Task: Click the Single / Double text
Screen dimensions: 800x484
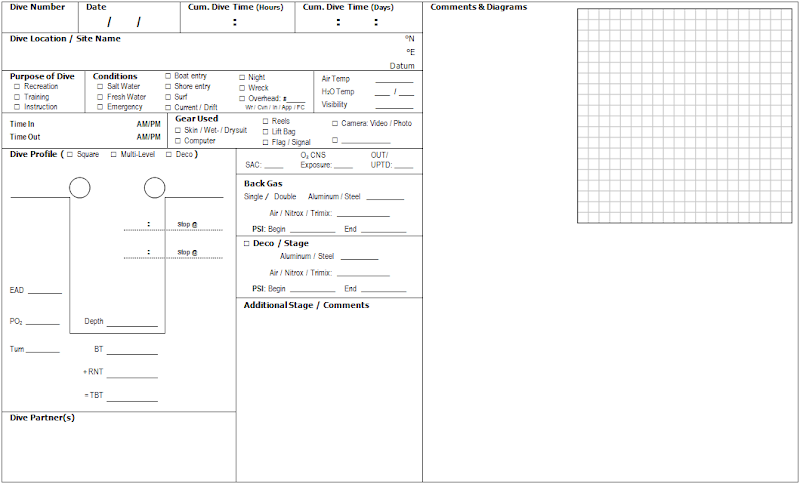Action: 270,196
